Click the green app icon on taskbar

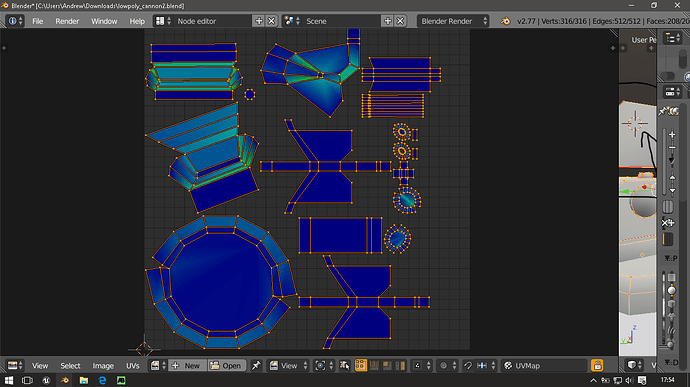pyautogui.click(x=121, y=380)
